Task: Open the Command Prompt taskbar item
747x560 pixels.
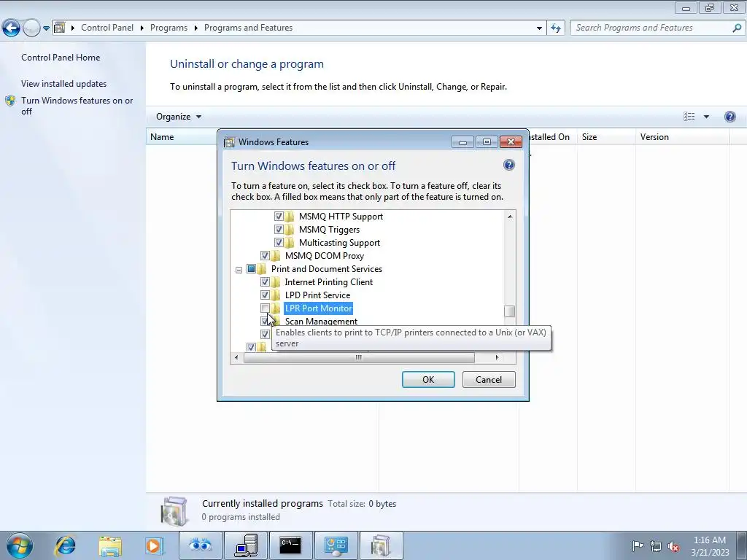Action: coord(290,545)
